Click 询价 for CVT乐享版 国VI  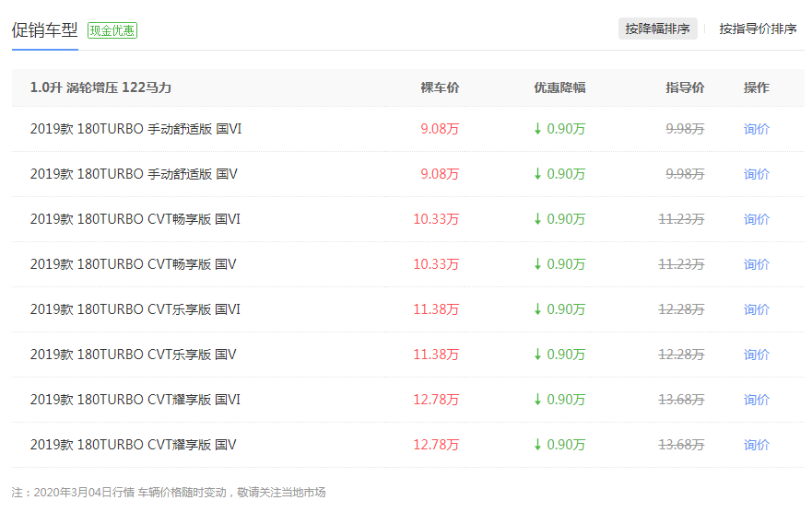pyautogui.click(x=757, y=309)
